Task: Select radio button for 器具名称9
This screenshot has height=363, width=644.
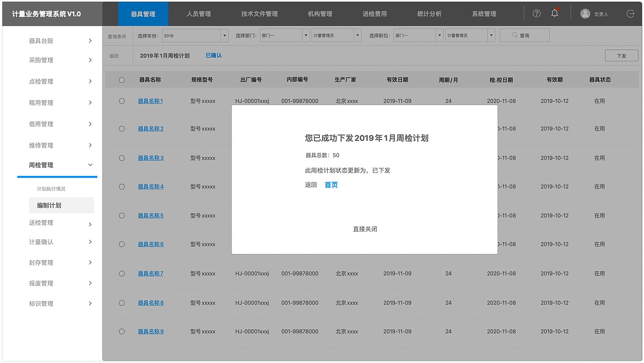Action: pyautogui.click(x=122, y=331)
